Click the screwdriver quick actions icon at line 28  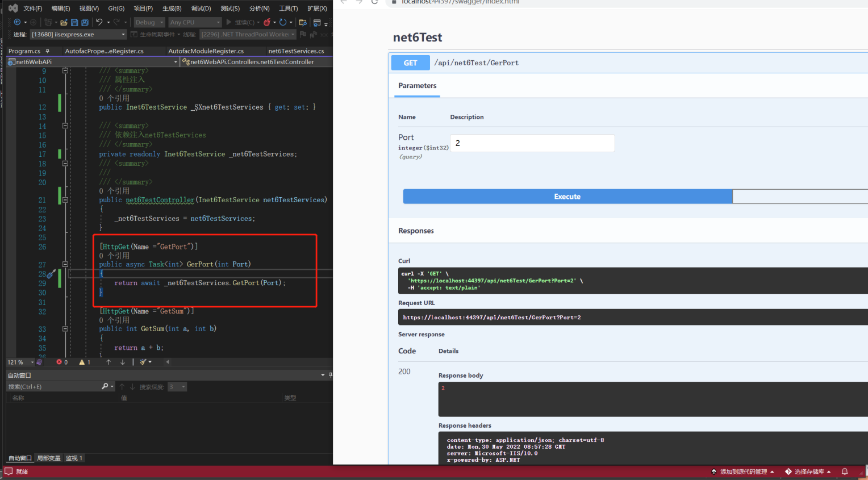tap(51, 274)
